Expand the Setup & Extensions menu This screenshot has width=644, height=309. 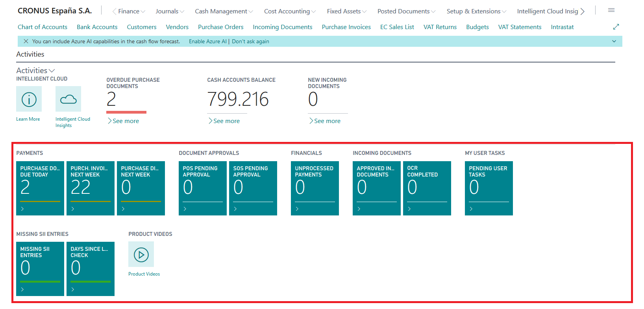(x=476, y=11)
